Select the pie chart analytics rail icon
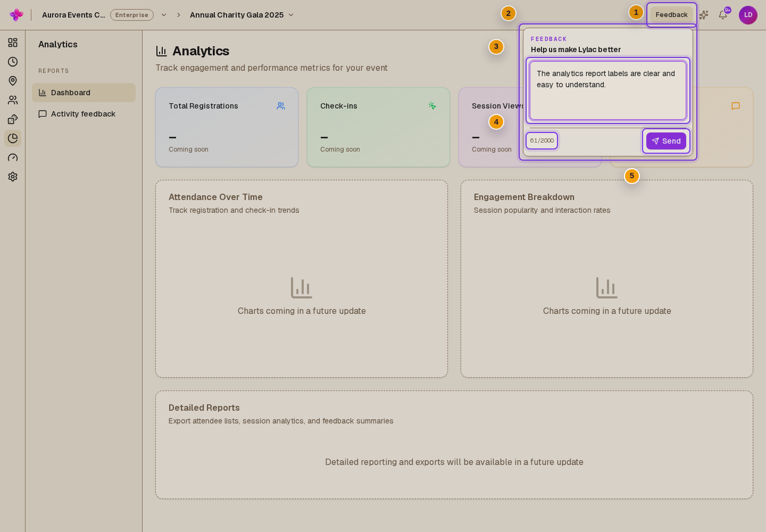766x532 pixels. pos(13,138)
